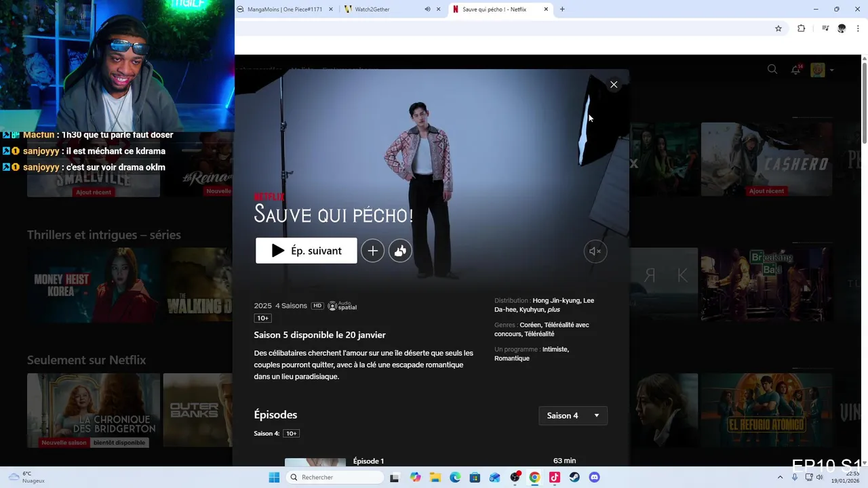Open Chrome extensions puzzle icon

coord(801,28)
